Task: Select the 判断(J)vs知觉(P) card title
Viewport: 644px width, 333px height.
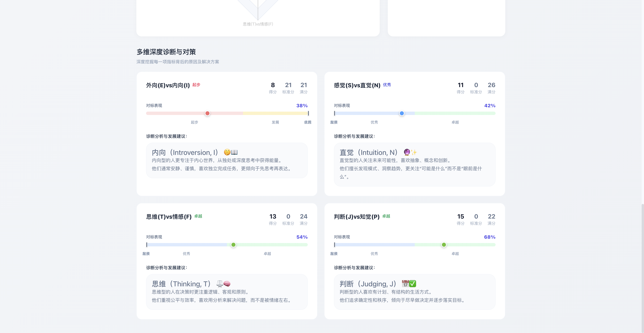Action: [357, 217]
